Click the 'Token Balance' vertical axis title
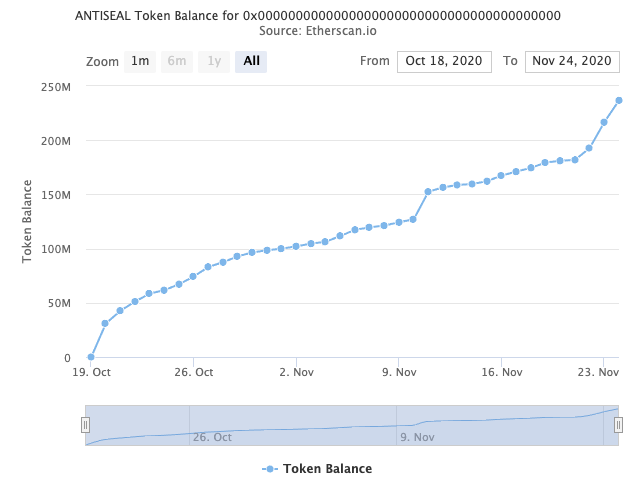The width and height of the screenshot is (633, 484). click(x=27, y=222)
